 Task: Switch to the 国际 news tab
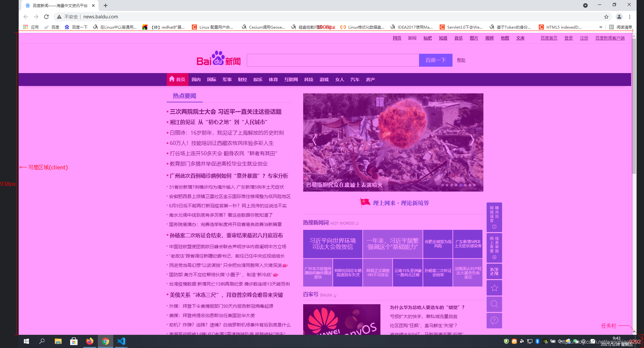(211, 80)
